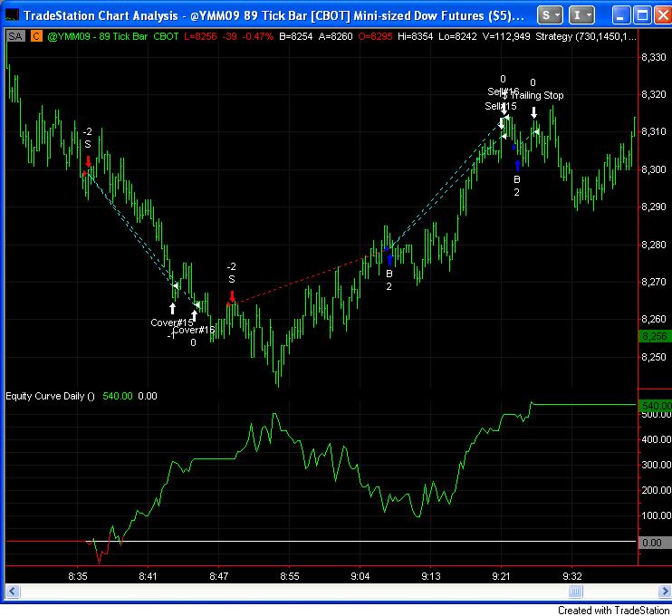
Task: Click the 8,270 price axis label
Action: pos(654,282)
